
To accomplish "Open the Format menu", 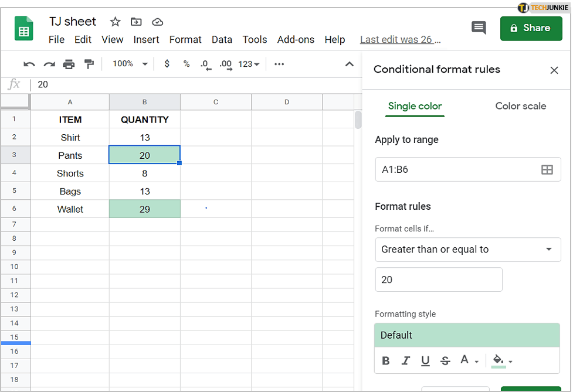I will pyautogui.click(x=185, y=40).
